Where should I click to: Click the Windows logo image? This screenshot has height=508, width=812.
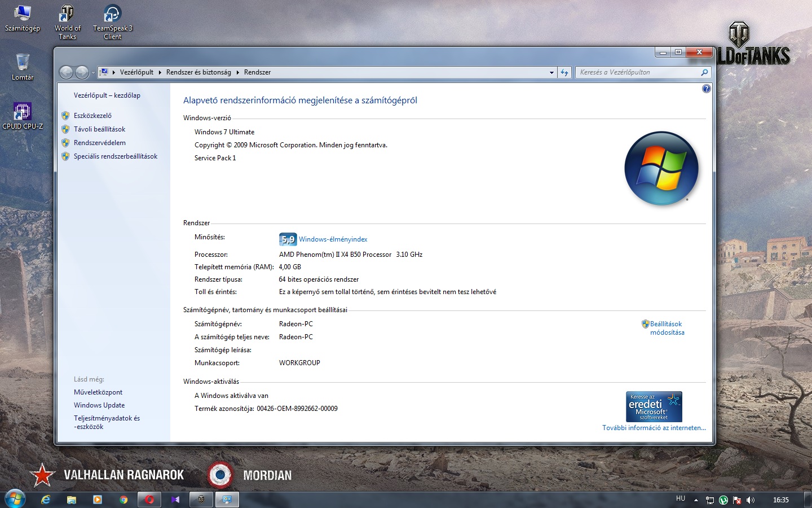(x=661, y=169)
